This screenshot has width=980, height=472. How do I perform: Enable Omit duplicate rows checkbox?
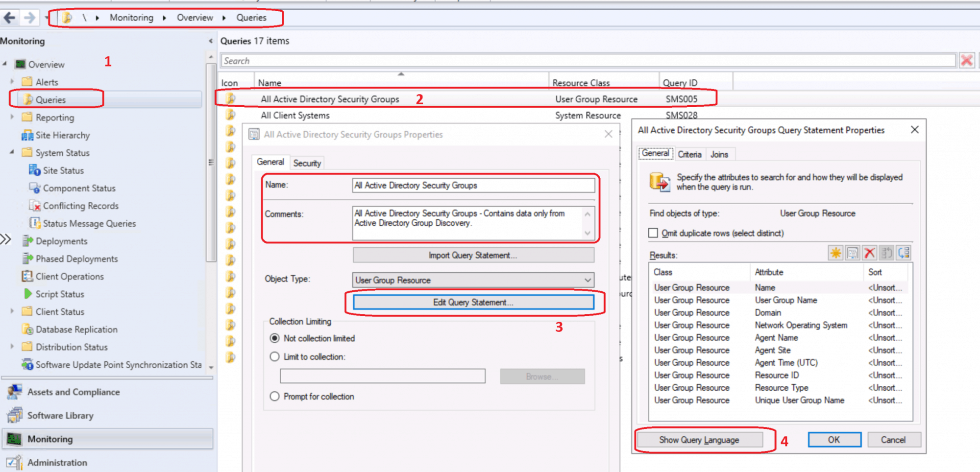point(653,233)
